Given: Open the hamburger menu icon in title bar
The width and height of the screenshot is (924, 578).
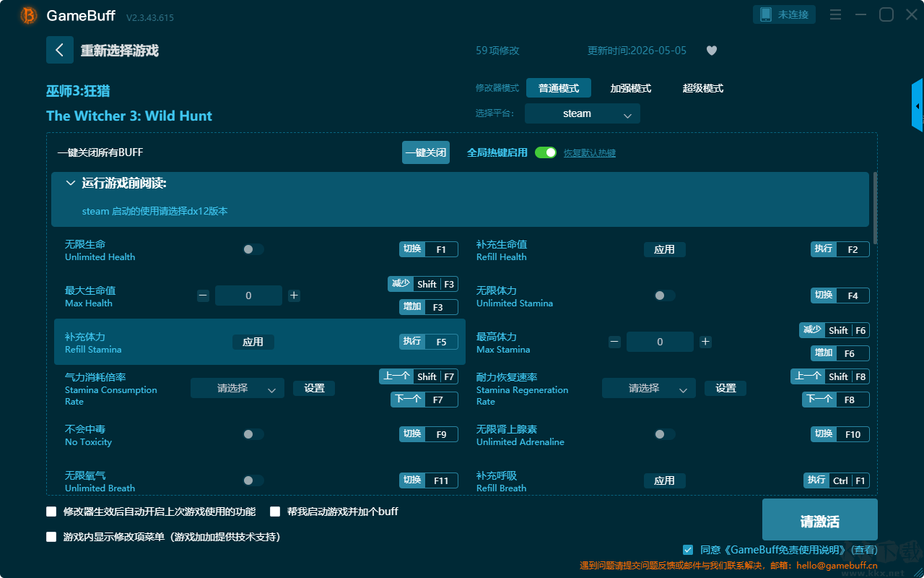Looking at the screenshot, I should click(x=835, y=14).
